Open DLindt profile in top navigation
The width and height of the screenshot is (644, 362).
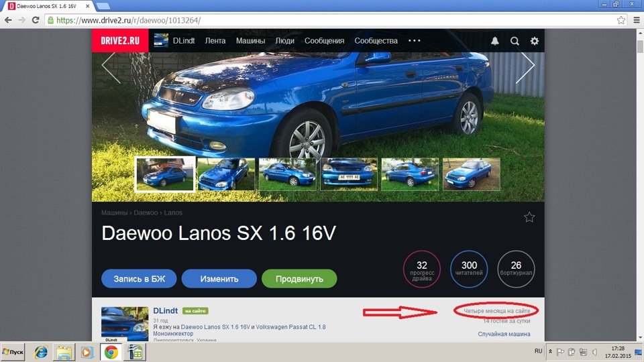pos(184,41)
